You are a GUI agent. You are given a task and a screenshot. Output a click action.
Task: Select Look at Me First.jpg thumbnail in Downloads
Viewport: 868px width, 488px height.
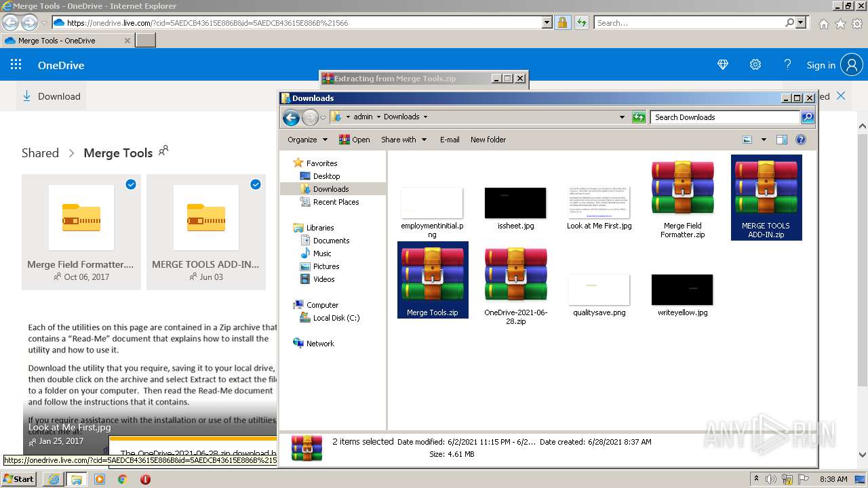tap(599, 203)
